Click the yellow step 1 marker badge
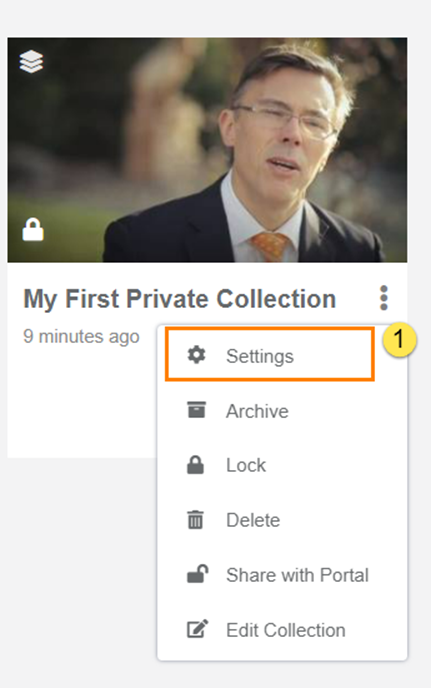 pyautogui.click(x=399, y=340)
